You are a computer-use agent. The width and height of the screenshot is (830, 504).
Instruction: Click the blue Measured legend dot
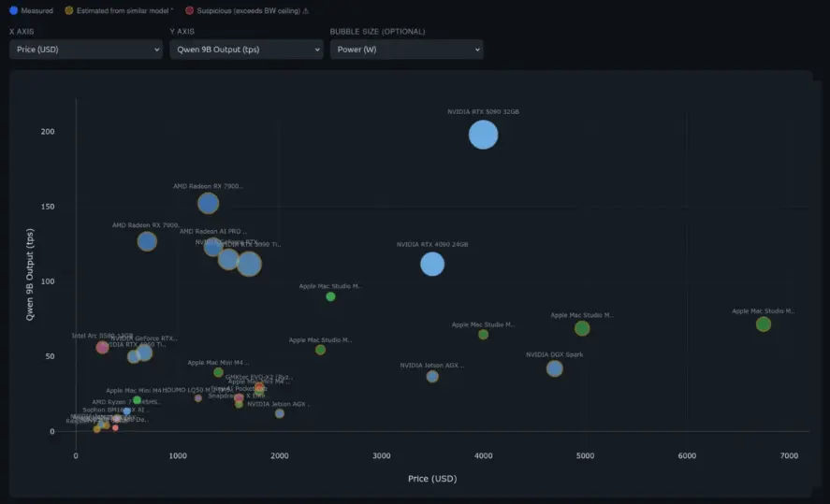click(x=13, y=10)
